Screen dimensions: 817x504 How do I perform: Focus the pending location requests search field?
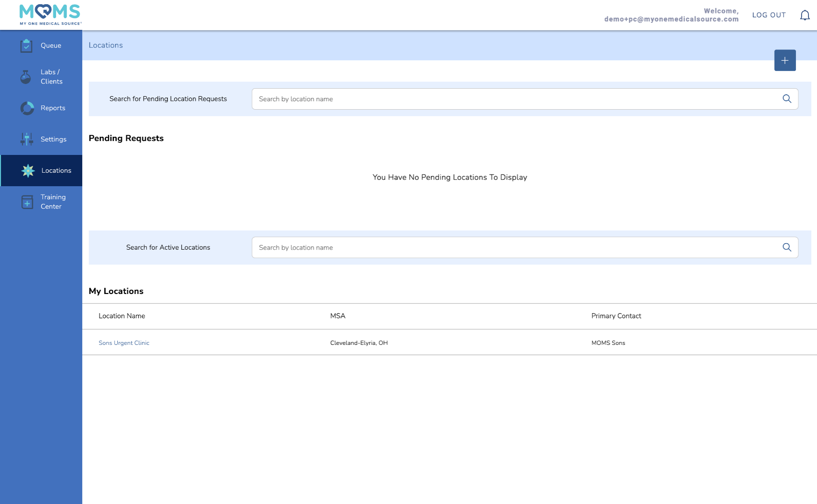coord(514,99)
